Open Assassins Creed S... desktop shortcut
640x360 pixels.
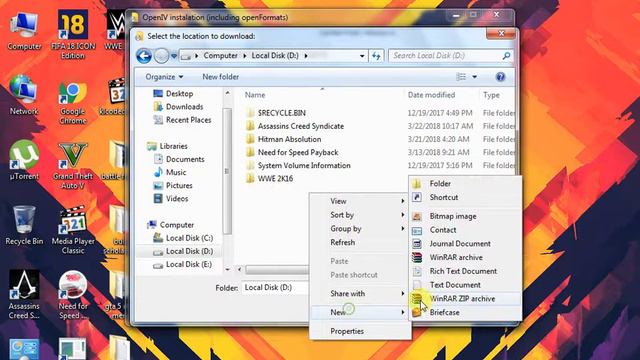coord(24,295)
